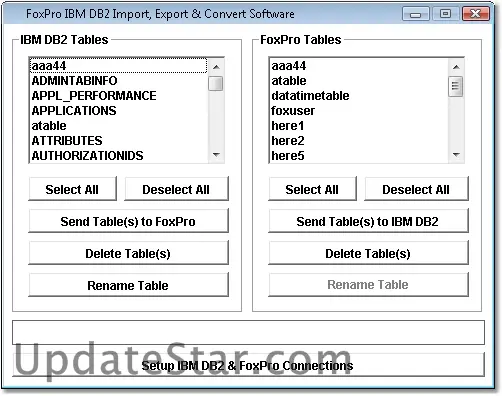Select APPL_PERFORMANCE table row
This screenshot has height=396, width=502.
point(119,96)
